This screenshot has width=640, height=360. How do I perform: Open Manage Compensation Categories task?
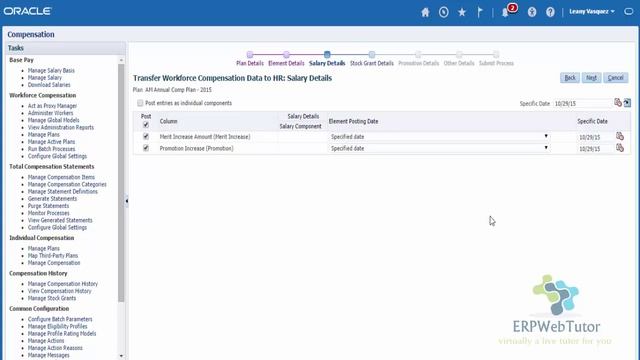pyautogui.click(x=67, y=184)
